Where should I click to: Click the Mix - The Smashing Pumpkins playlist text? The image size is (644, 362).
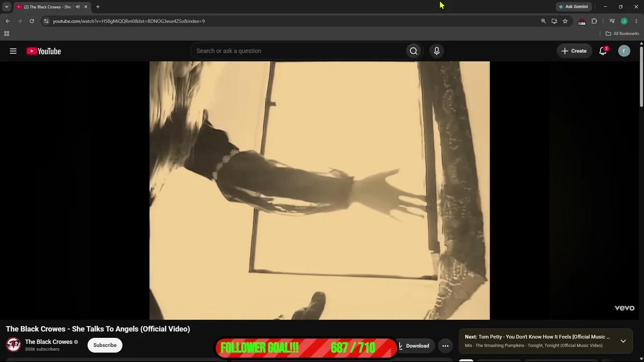(533, 345)
